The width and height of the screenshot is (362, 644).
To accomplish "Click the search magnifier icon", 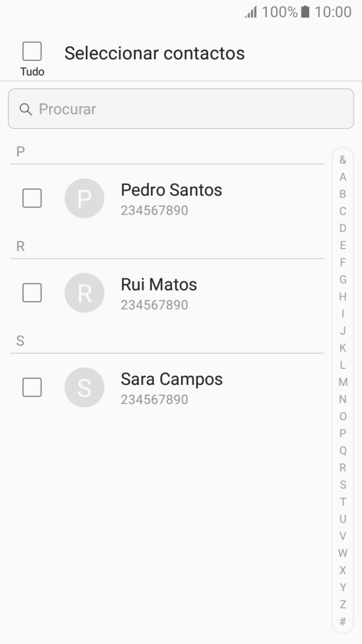I will [26, 109].
